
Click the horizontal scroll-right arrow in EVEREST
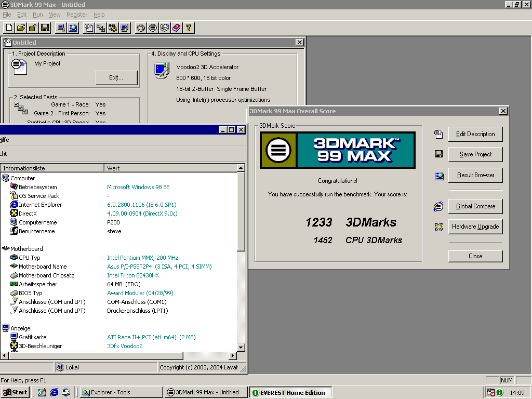coord(232,355)
